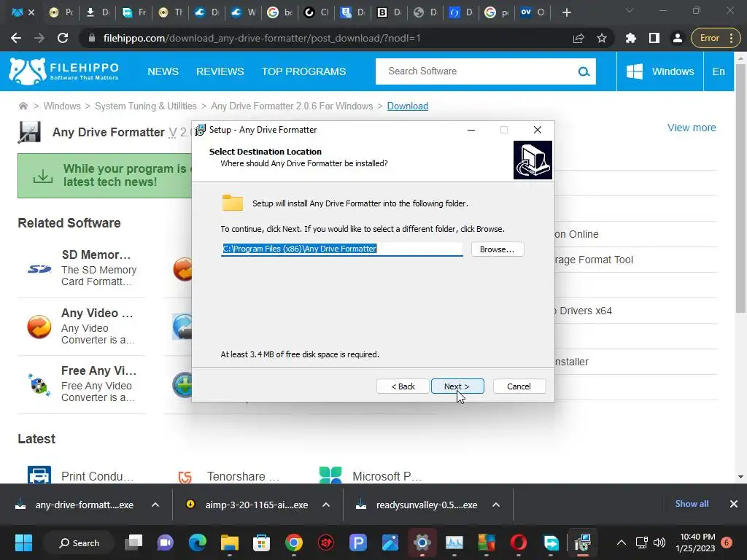Click the Microsoft P... green icon
Viewport: 747px width, 560px height.
point(330,475)
